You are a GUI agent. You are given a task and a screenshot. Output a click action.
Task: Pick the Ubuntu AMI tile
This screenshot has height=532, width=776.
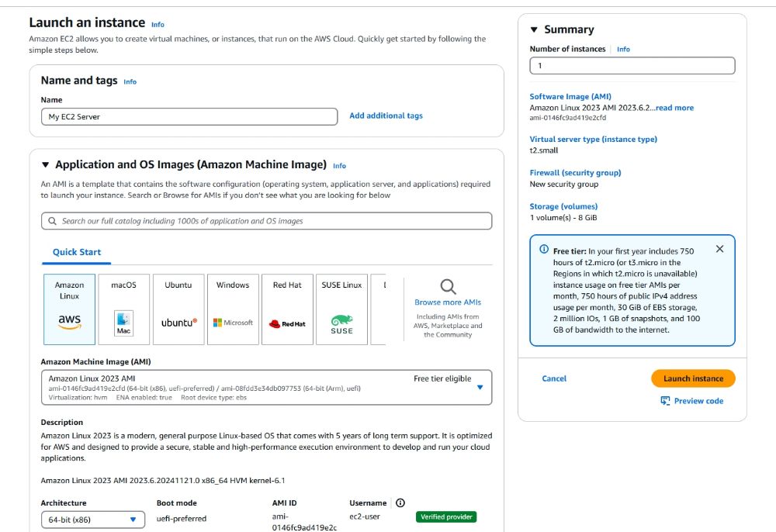pos(178,309)
